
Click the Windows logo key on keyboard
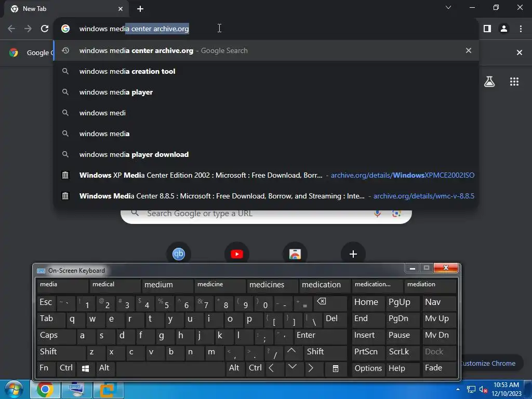(86, 368)
